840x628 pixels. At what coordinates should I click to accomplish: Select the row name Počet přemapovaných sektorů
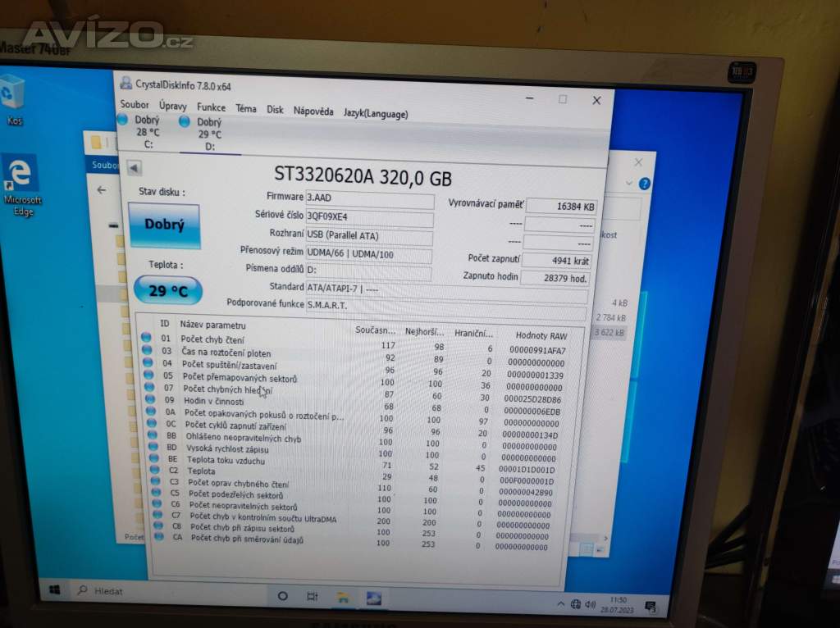tap(240, 378)
